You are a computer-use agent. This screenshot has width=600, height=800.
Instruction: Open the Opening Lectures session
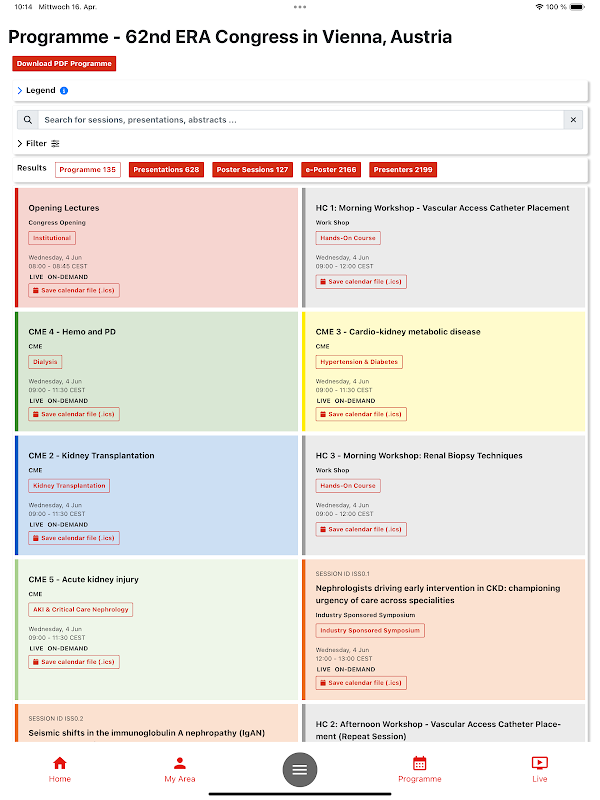64,208
